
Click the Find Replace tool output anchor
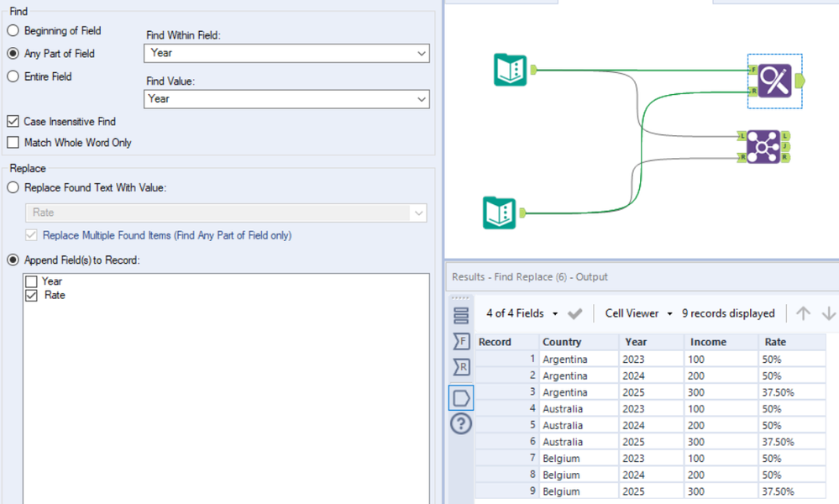coord(800,81)
